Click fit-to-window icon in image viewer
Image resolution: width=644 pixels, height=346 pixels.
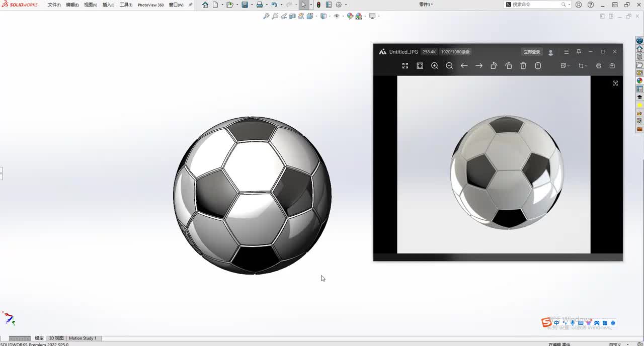420,66
